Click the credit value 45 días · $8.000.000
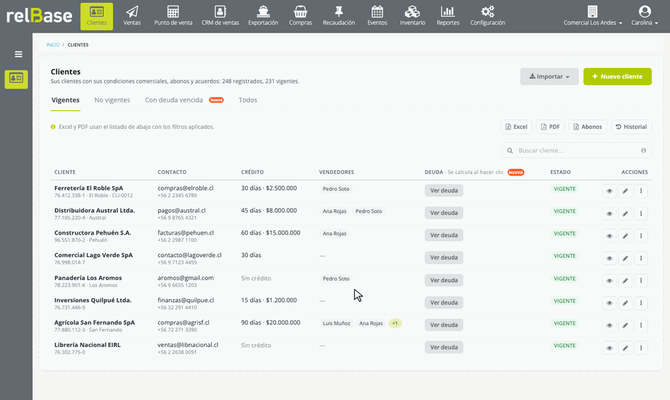This screenshot has height=400, width=670. [269, 211]
